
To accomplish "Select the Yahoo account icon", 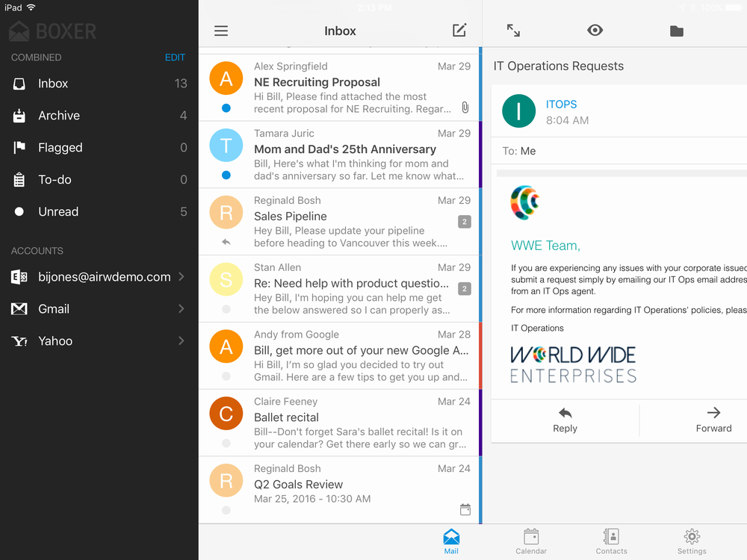I will (19, 341).
